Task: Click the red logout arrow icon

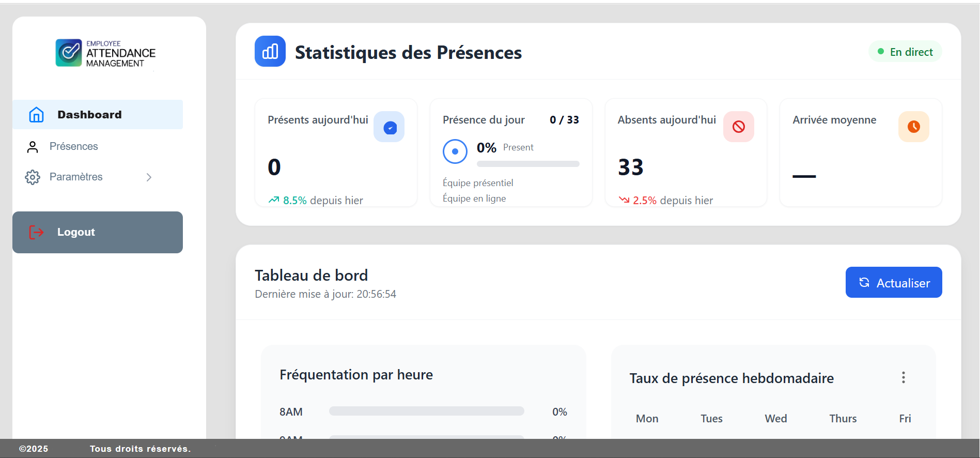Action: [x=36, y=233]
